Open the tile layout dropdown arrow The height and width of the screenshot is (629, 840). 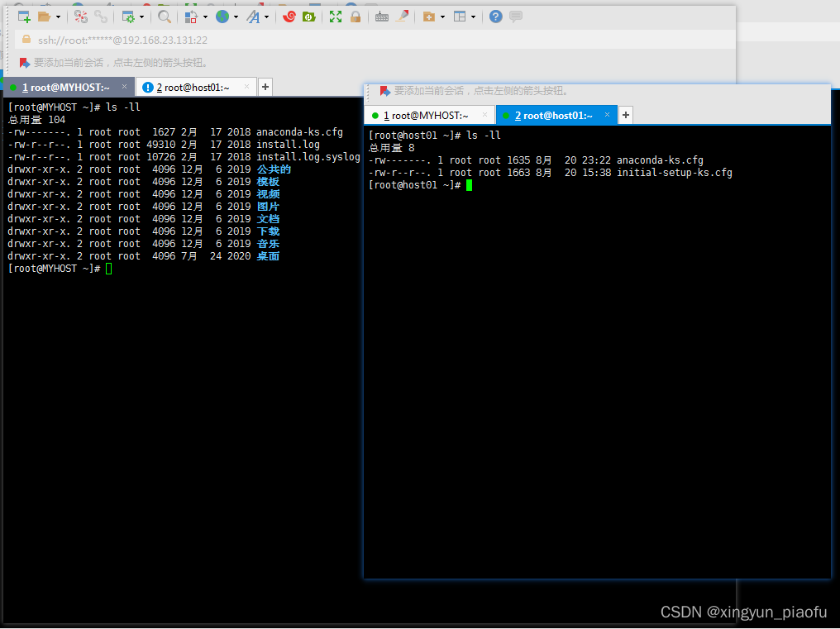[473, 17]
